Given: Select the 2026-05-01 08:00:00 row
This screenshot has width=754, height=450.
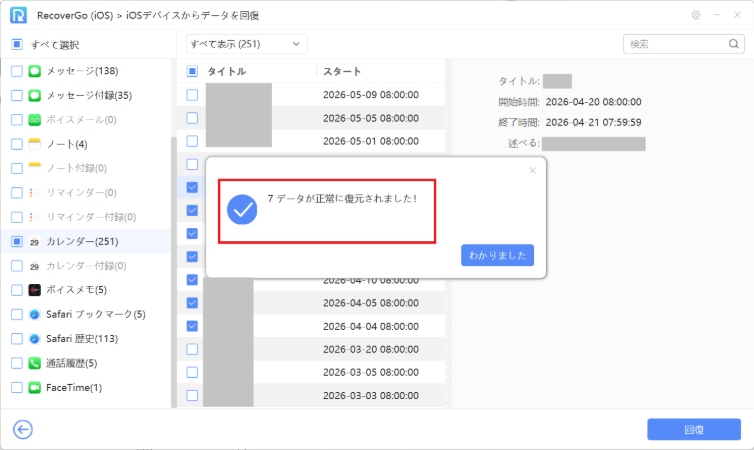Looking at the screenshot, I should point(311,141).
